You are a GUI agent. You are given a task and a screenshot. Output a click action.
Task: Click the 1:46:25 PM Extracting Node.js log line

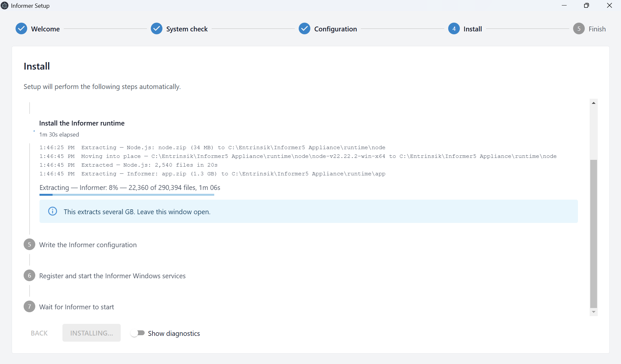(x=212, y=148)
